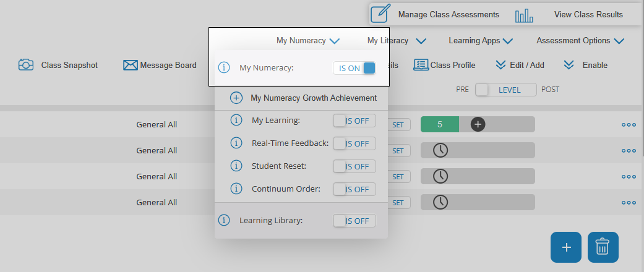Click the black plus beside level 5

click(478, 124)
